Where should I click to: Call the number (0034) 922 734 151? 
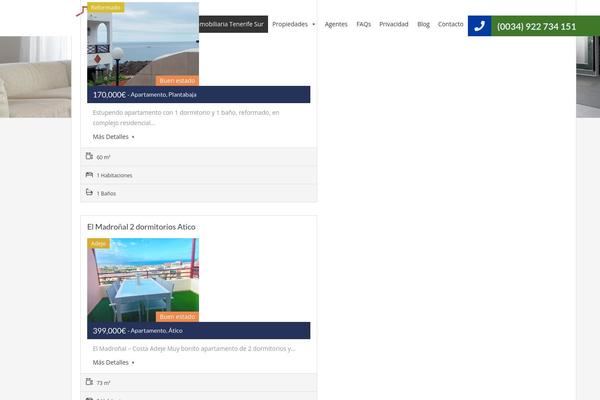[536, 26]
